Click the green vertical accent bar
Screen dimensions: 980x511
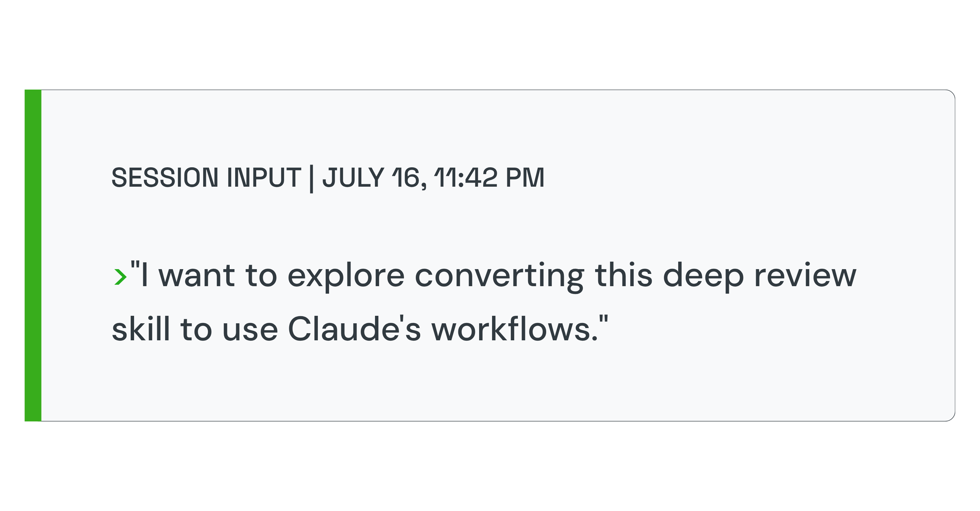click(x=33, y=255)
